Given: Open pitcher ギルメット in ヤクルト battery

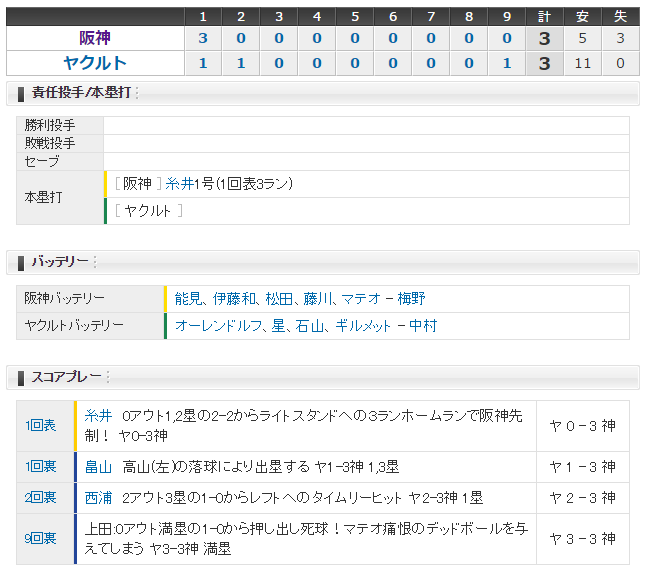Looking at the screenshot, I should click(x=363, y=326).
